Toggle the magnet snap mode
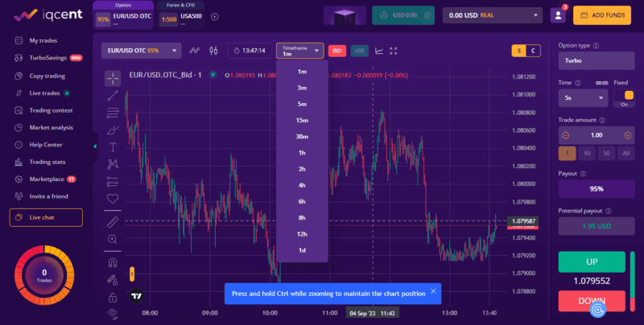644x325 pixels. click(x=113, y=262)
